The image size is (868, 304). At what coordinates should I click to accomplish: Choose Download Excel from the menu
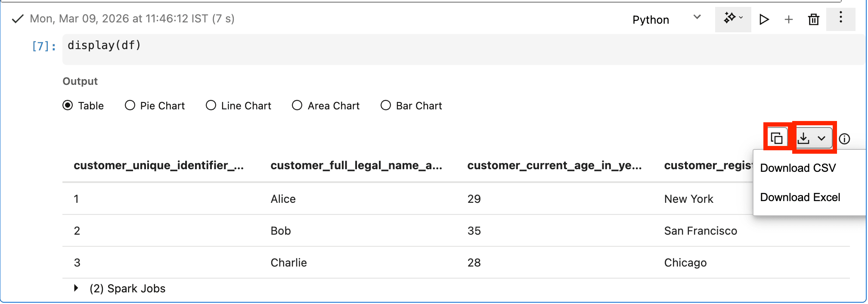(800, 197)
